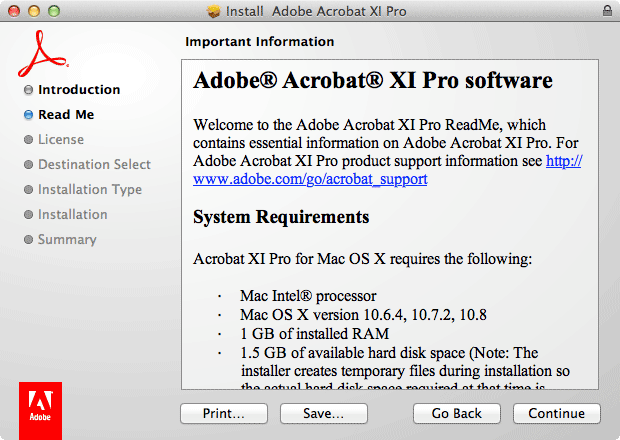Image resolution: width=620 pixels, height=440 pixels.
Task: Click the Continue button
Action: pyautogui.click(x=556, y=414)
